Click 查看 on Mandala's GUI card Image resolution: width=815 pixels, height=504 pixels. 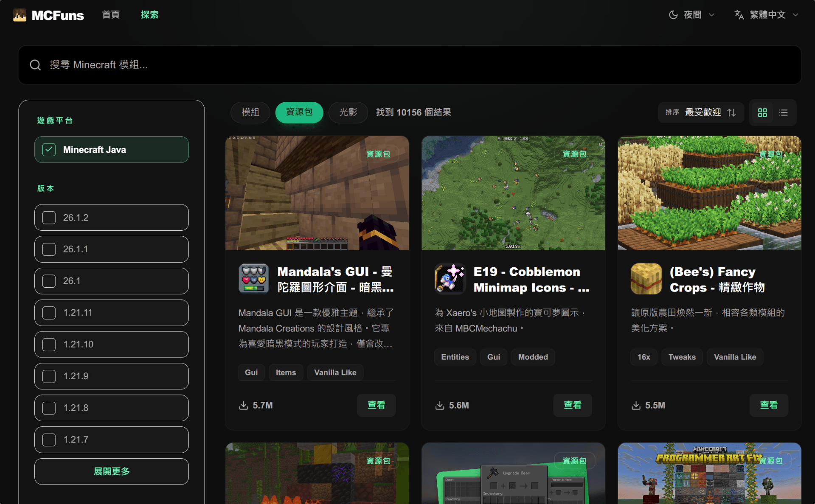click(377, 405)
